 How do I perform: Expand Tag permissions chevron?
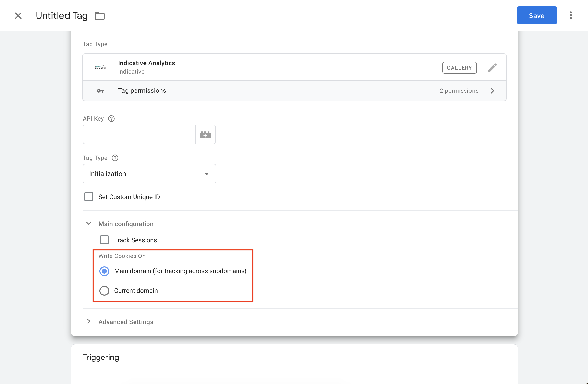coord(492,91)
